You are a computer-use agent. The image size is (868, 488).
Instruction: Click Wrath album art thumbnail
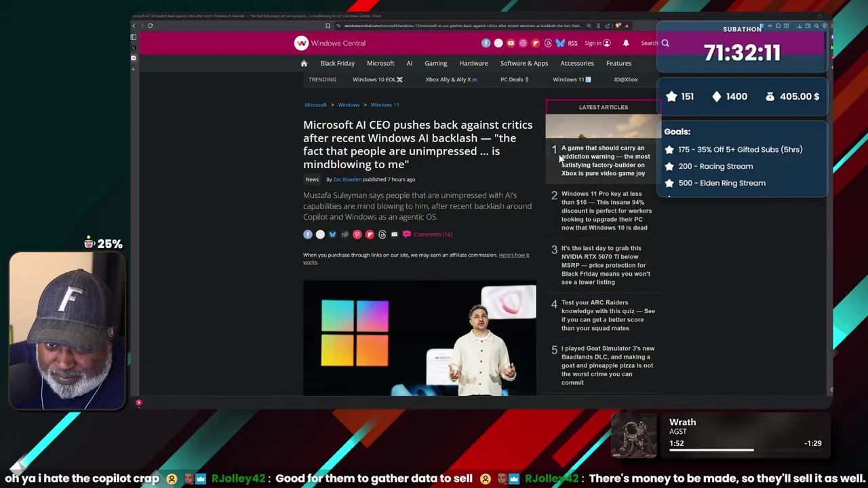tap(634, 436)
